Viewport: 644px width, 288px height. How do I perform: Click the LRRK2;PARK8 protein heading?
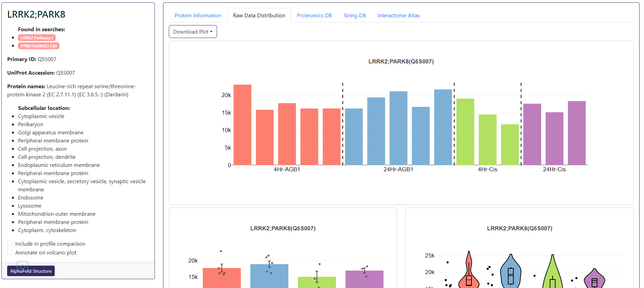[x=36, y=14]
